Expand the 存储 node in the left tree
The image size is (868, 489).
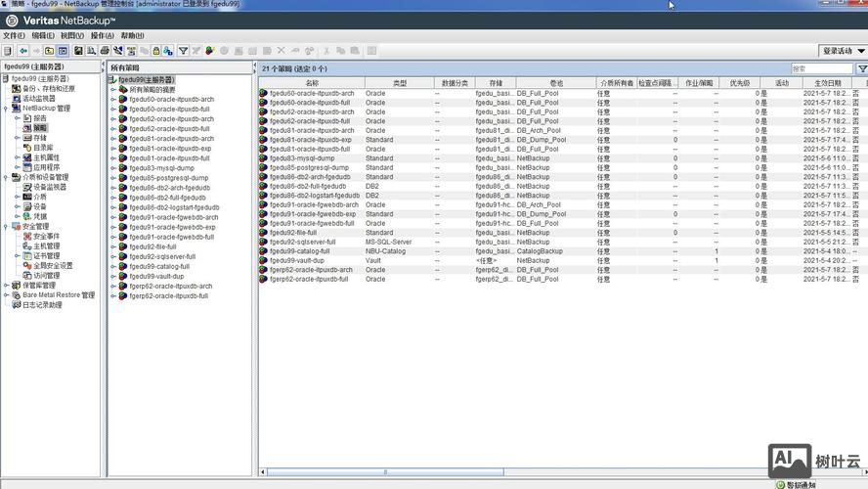point(17,138)
